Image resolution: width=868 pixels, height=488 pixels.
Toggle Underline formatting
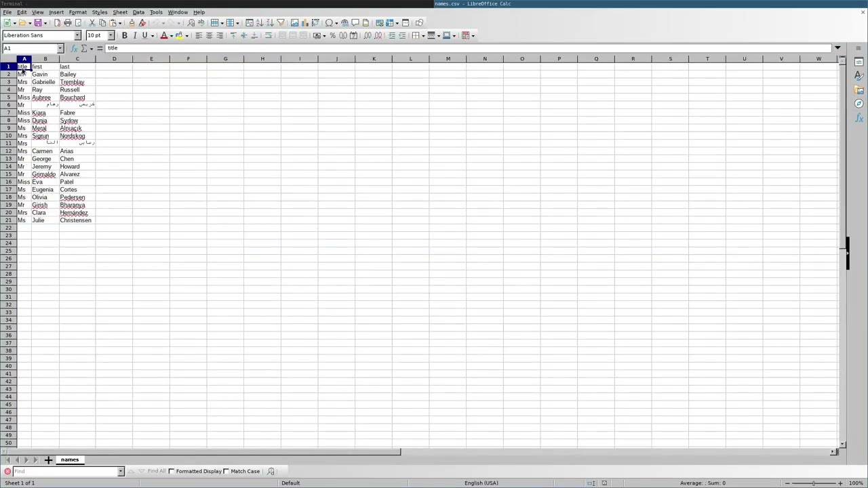pos(144,35)
